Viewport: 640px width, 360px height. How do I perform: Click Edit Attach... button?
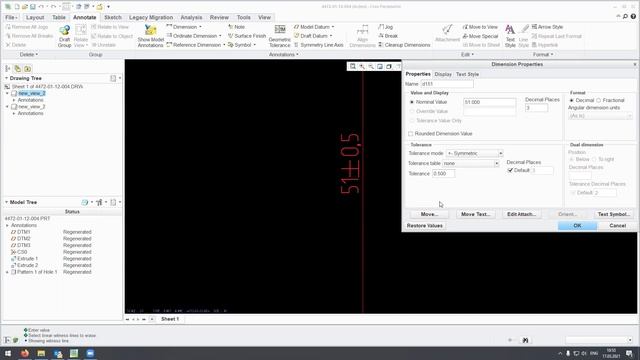(x=521, y=214)
